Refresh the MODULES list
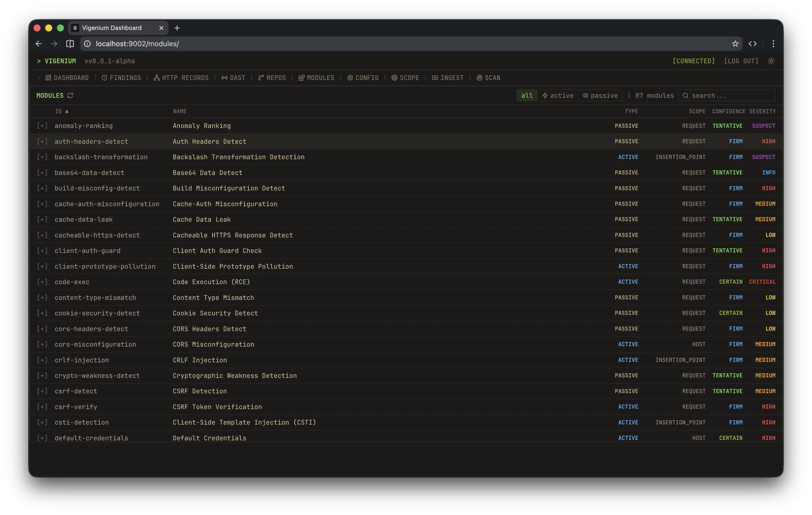The width and height of the screenshot is (812, 515). point(70,95)
